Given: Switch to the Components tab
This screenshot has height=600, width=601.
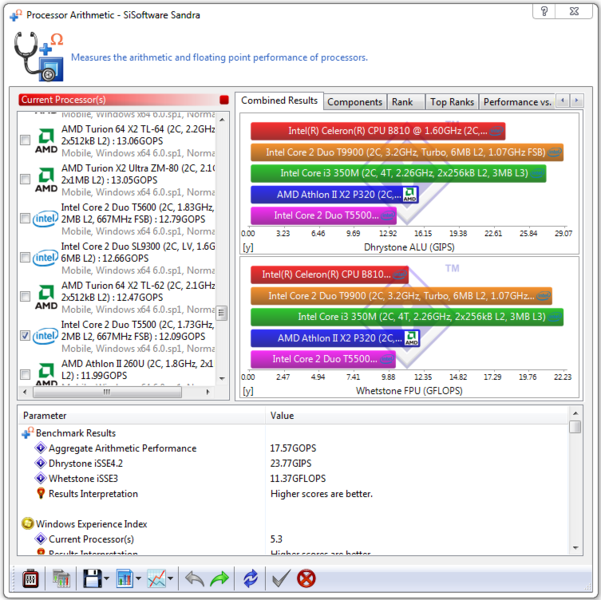Looking at the screenshot, I should (355, 102).
